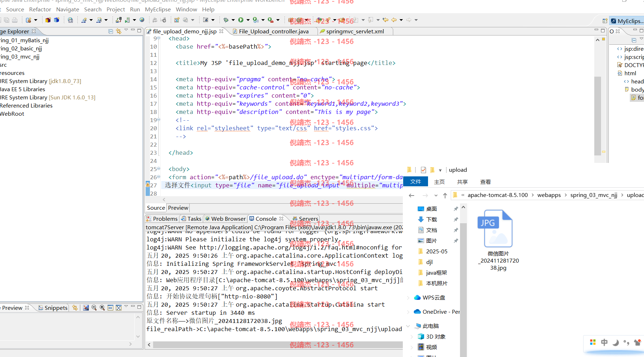Screen dimensions: 644x357
Task: Open the Debug icon dropdown arrow
Action: pos(233,20)
